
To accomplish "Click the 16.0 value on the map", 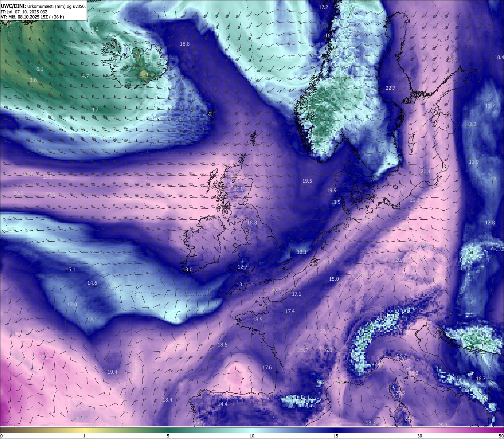I will click(x=327, y=350).
